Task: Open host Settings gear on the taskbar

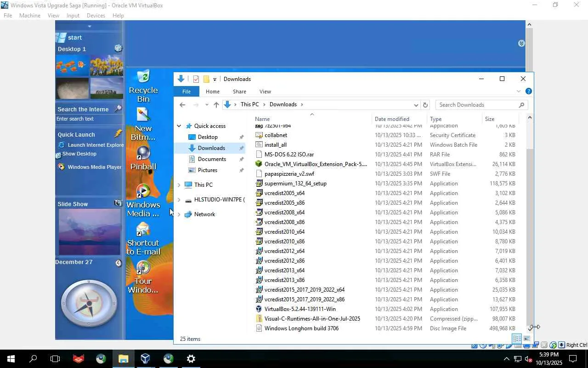Action: click(x=191, y=359)
